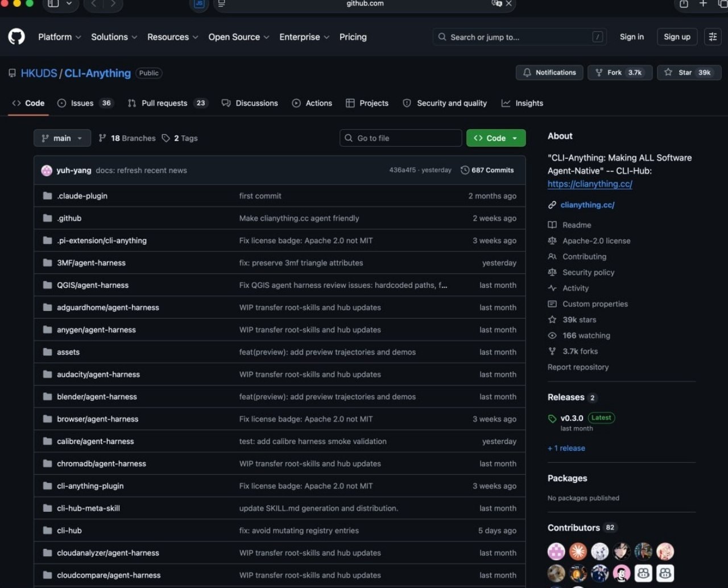The height and width of the screenshot is (588, 728).
Task: Open the QGIS/agent-harness folder
Action: pos(93,285)
